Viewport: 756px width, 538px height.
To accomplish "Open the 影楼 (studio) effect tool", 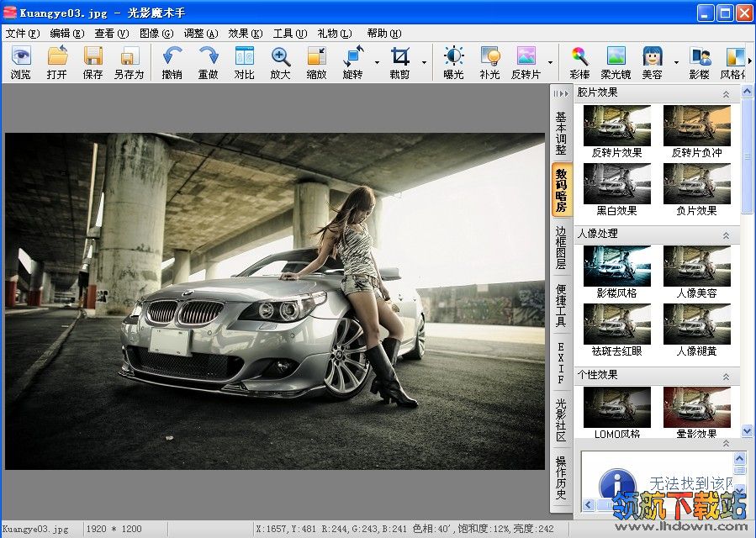I will coord(699,63).
